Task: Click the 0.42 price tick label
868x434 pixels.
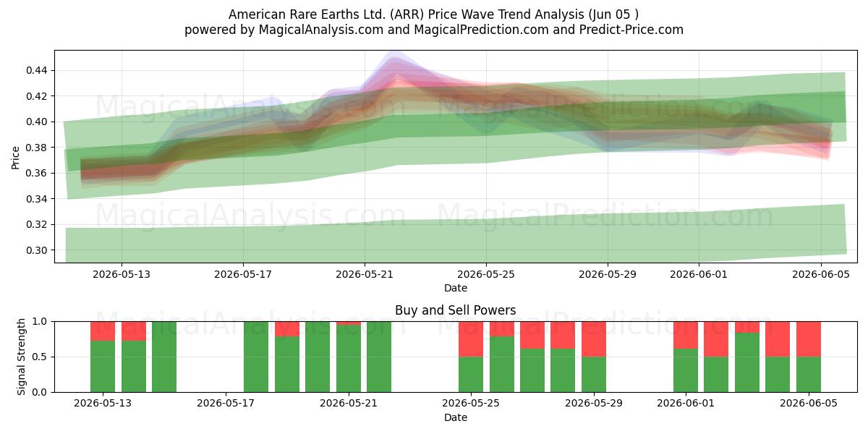Action: [38, 96]
